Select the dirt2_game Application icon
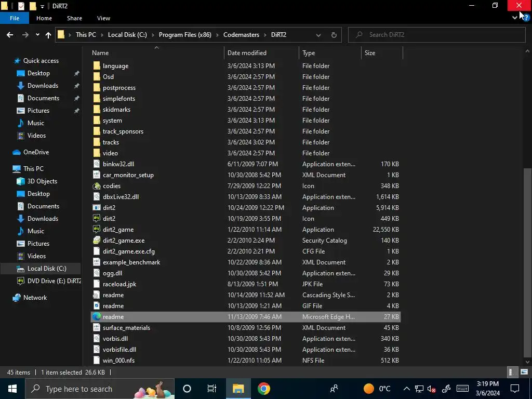 (x=97, y=229)
